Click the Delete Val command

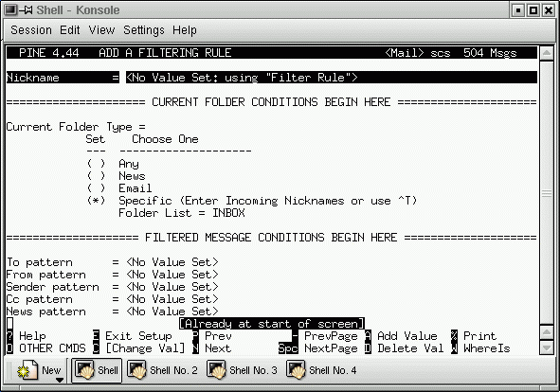click(x=405, y=348)
